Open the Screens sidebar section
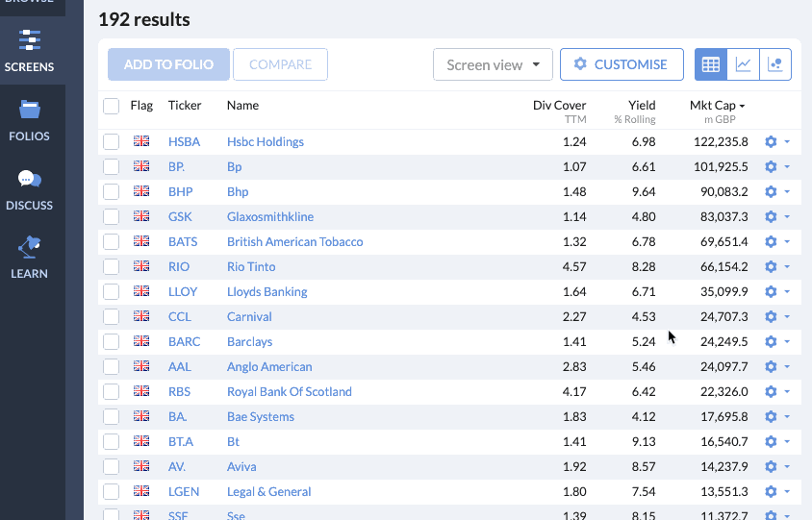The height and width of the screenshot is (520, 812). pos(30,51)
